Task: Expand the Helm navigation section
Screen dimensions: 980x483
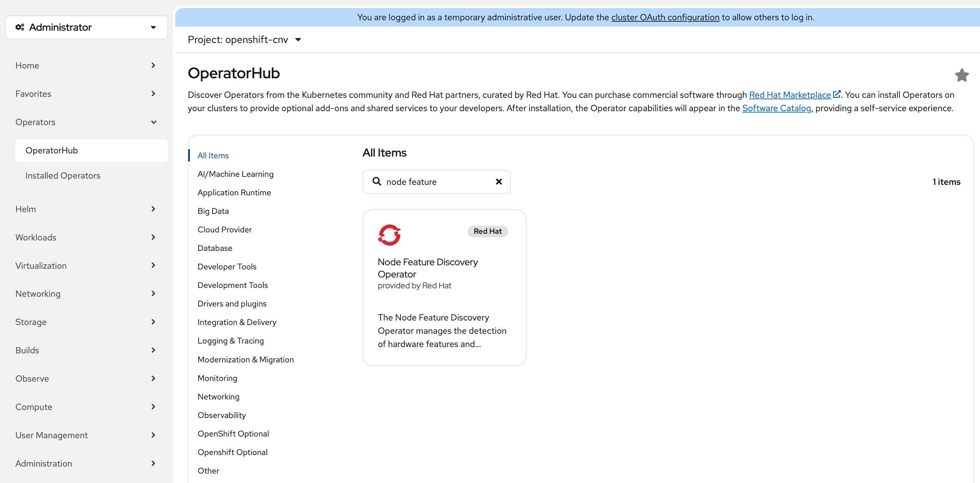Action: (x=86, y=209)
